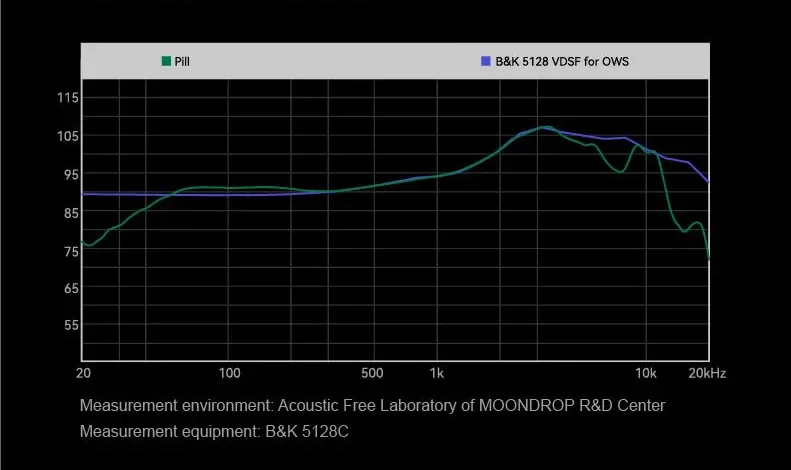Click the 100 label on frequency axis
The width and height of the screenshot is (791, 470).
229,374
